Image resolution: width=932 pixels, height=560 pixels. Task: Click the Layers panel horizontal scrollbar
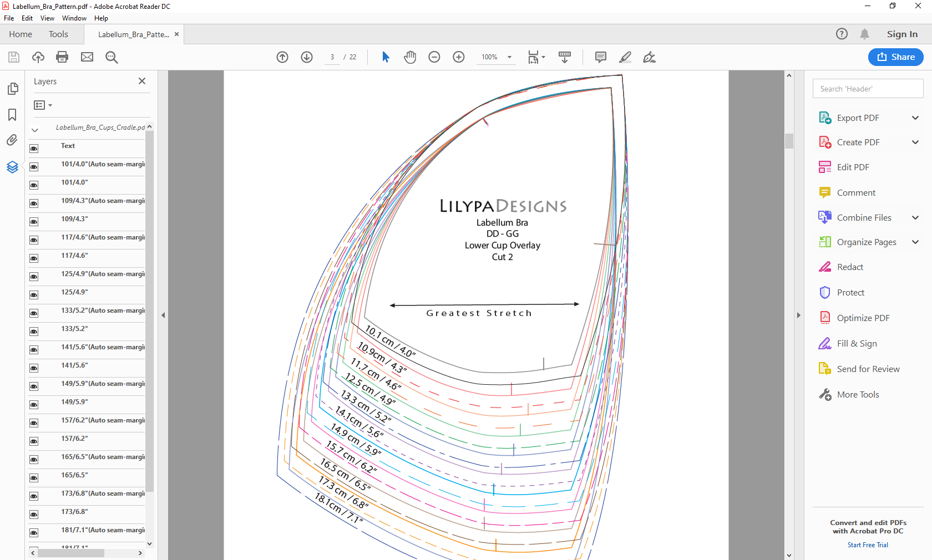(71, 553)
